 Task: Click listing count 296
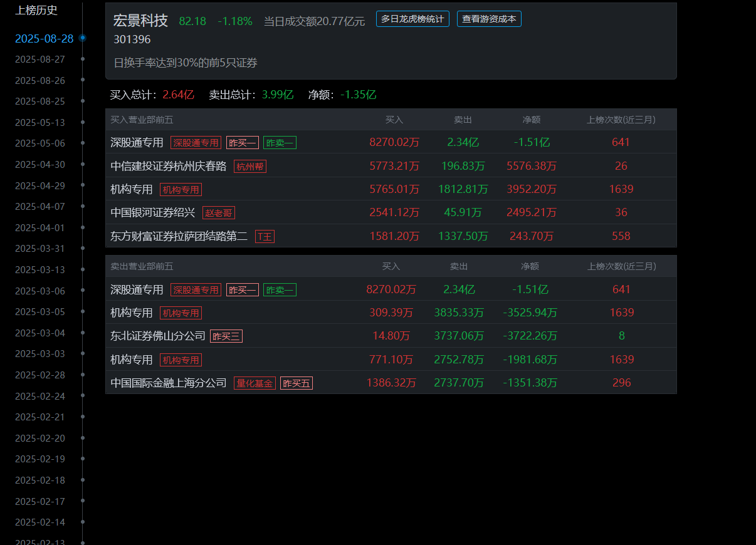622,383
